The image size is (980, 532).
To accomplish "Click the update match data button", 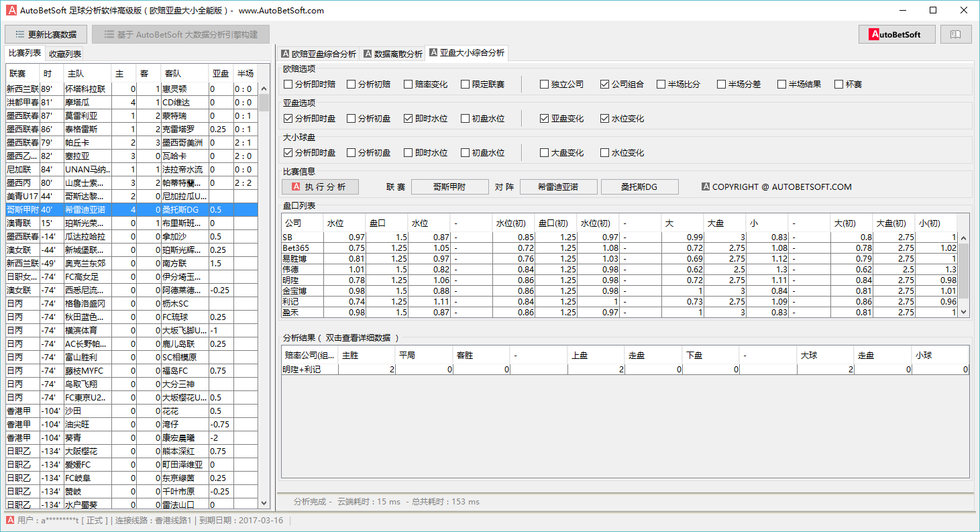I will [46, 34].
